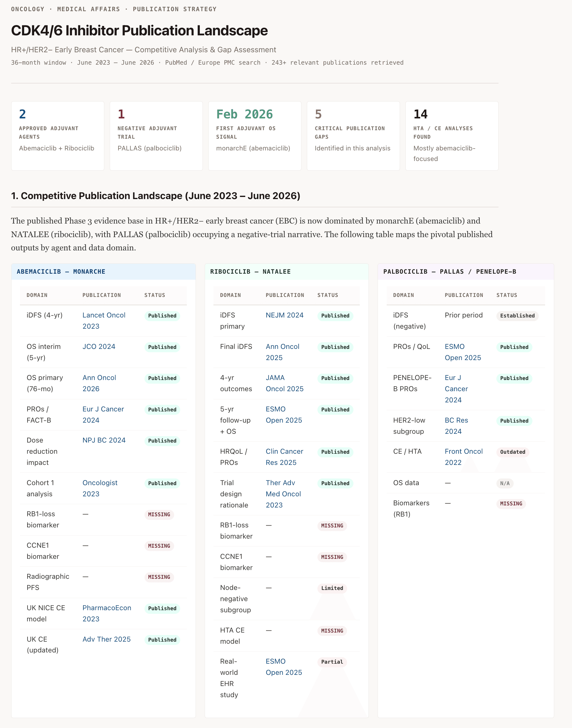Click the 'Competitive Publication Landscape' section heading
572x728 pixels.
coord(155,196)
